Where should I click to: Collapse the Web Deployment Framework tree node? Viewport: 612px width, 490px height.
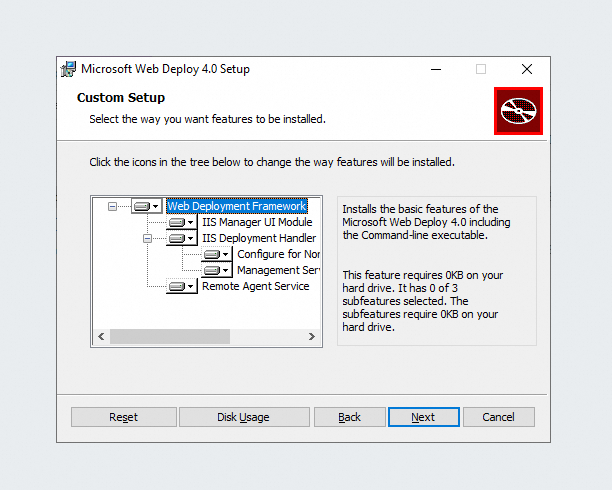coord(112,206)
